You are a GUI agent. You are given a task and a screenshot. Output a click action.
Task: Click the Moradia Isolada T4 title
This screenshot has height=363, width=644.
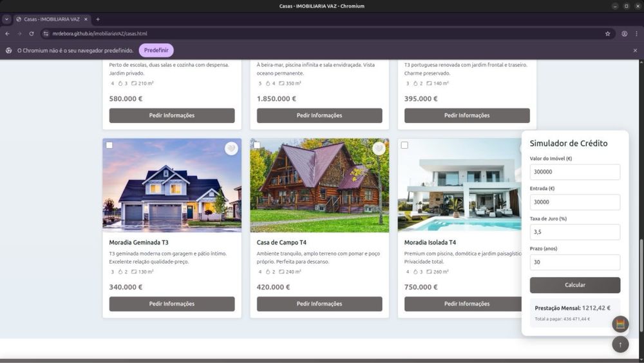click(x=430, y=242)
